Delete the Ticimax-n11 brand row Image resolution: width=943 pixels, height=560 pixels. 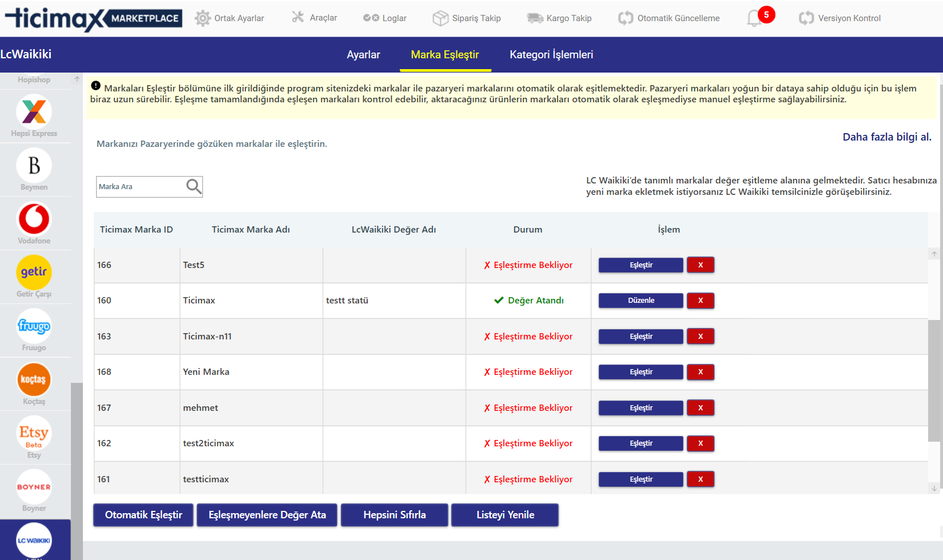[x=701, y=337]
